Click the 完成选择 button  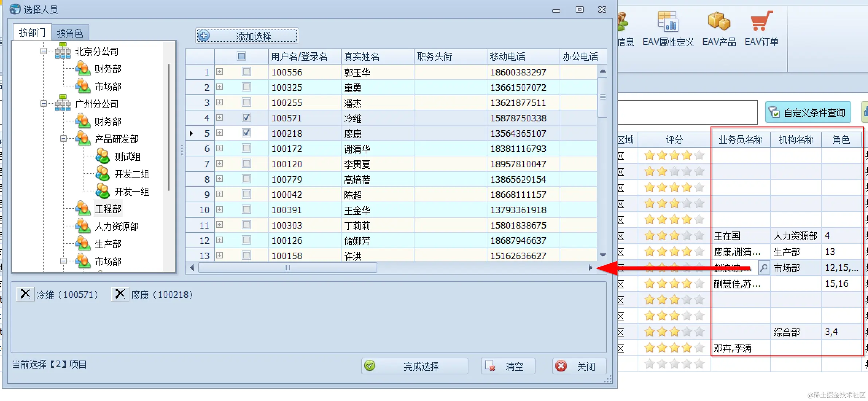[414, 366]
